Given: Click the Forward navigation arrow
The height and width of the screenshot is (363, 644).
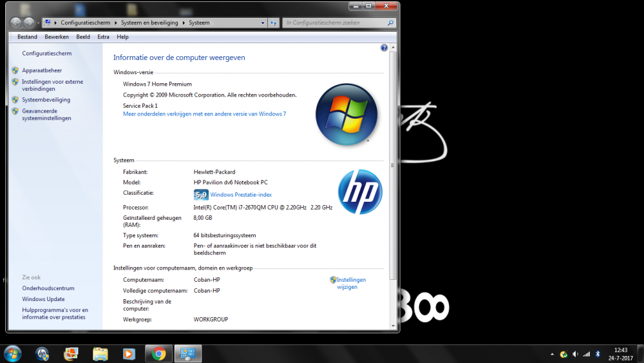Looking at the screenshot, I should tap(29, 23).
